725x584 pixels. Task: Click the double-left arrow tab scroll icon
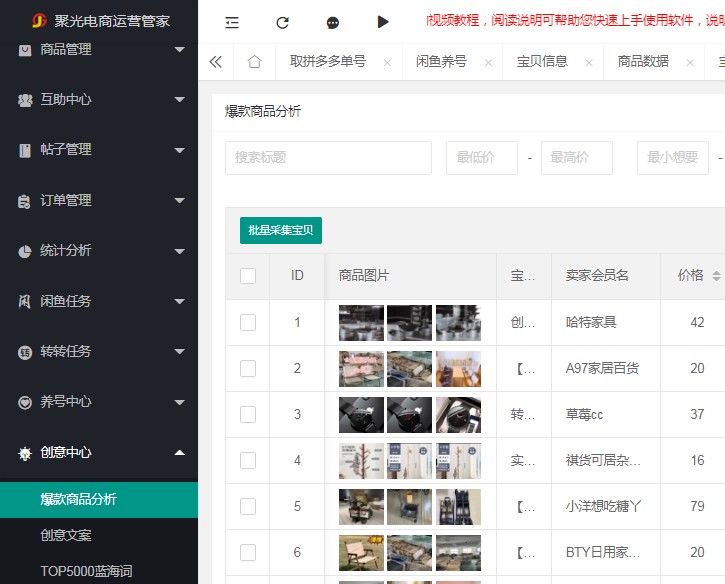[215, 62]
